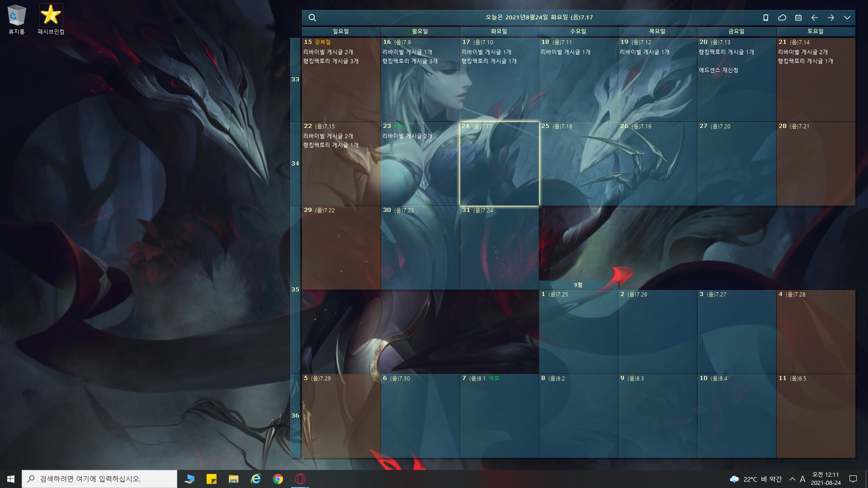Click the 토요일 column header
Image resolution: width=868 pixels, height=488 pixels.
click(816, 31)
